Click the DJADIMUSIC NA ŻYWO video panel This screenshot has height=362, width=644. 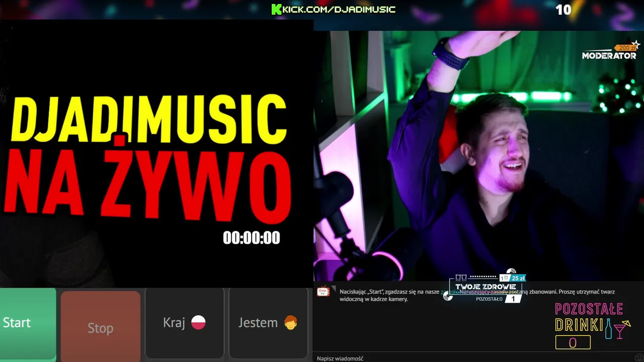(x=156, y=153)
